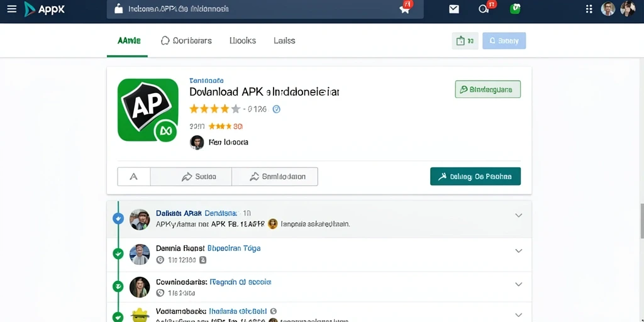Switch to the Qoribarars tab
The image size is (644, 322).
click(186, 41)
